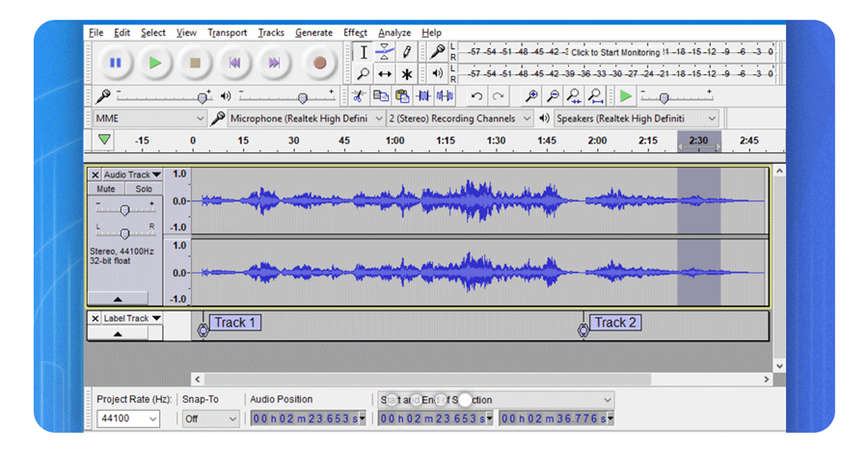Viewport: 868px width, 454px height.
Task: Click the playback meter speaker icon
Action: [x=437, y=73]
